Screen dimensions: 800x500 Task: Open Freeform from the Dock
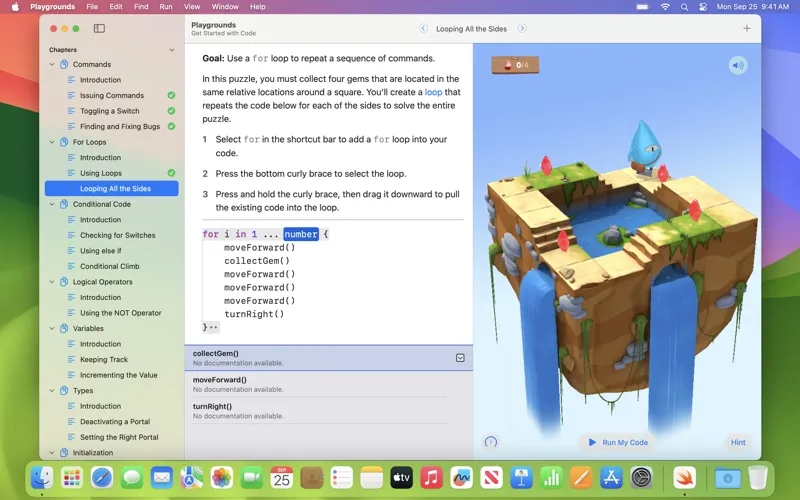click(x=461, y=478)
